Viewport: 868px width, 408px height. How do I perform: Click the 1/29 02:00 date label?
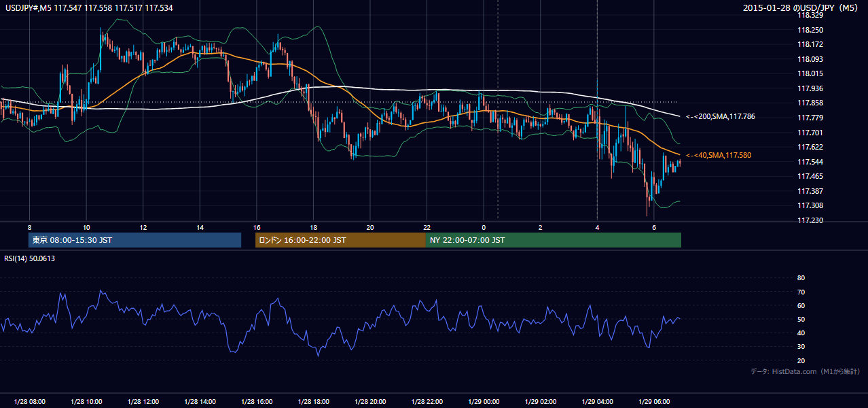click(x=541, y=402)
